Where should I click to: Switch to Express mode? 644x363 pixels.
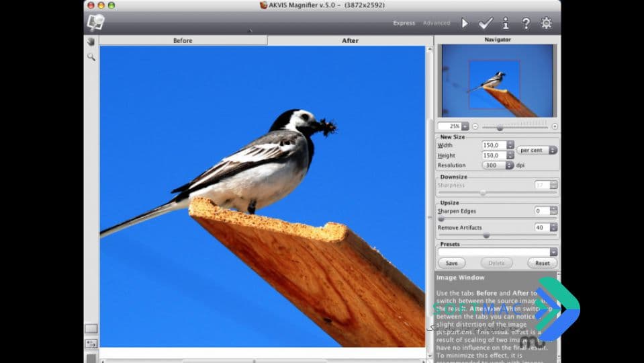click(x=404, y=23)
